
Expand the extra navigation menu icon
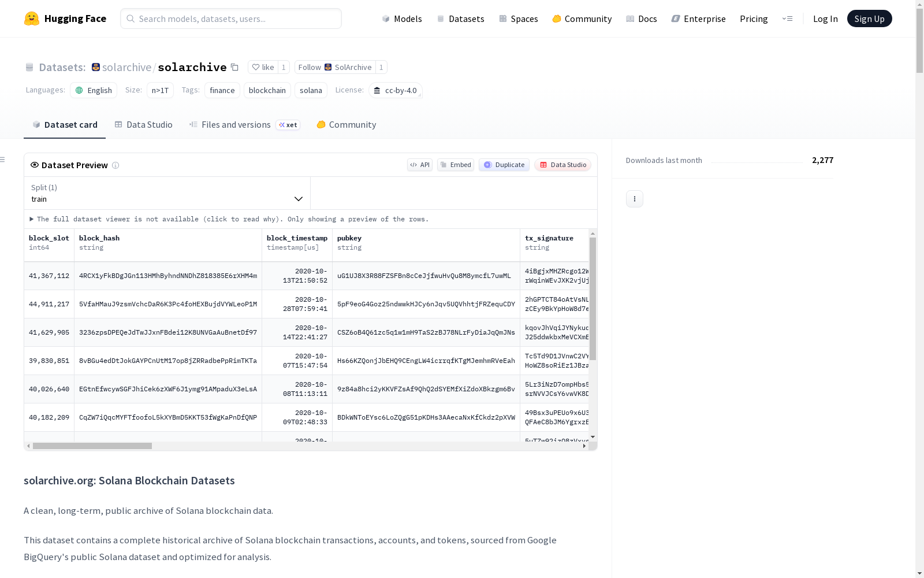coord(787,18)
